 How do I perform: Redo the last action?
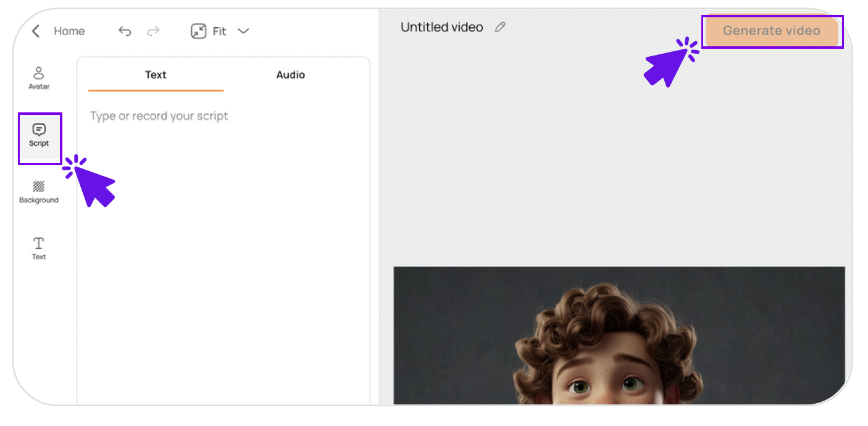click(x=153, y=31)
